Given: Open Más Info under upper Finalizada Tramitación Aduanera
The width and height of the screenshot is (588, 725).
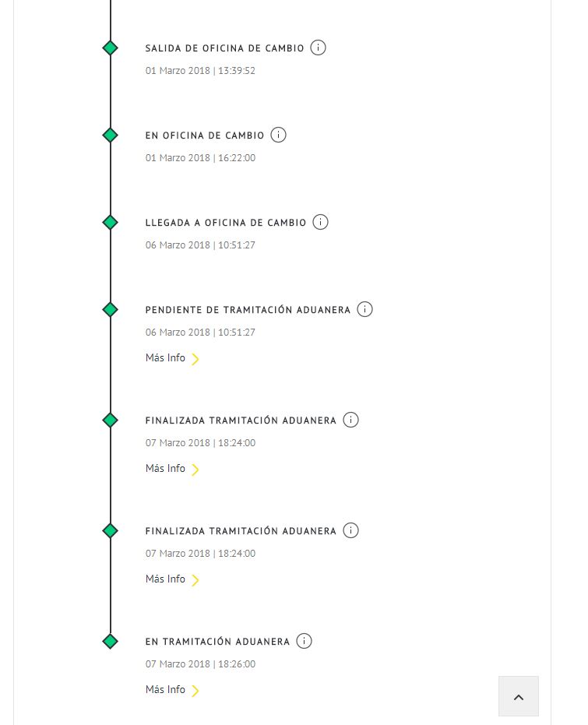Looking at the screenshot, I should coord(172,469).
